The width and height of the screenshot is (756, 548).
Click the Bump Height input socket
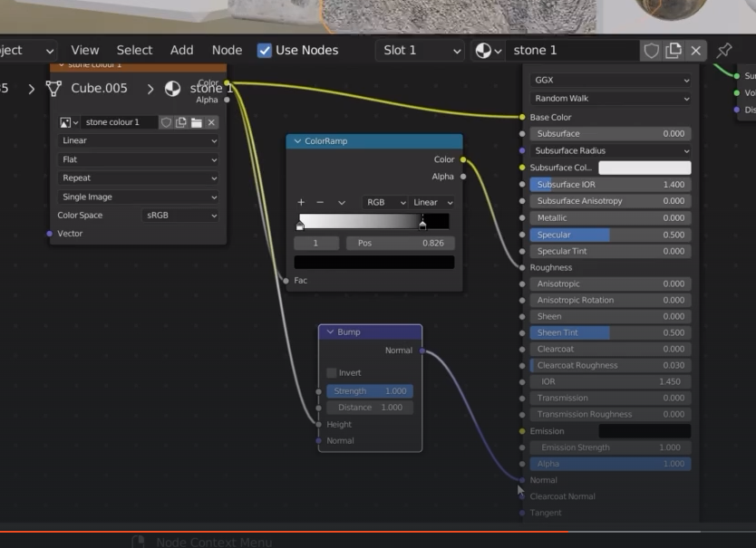(x=318, y=425)
